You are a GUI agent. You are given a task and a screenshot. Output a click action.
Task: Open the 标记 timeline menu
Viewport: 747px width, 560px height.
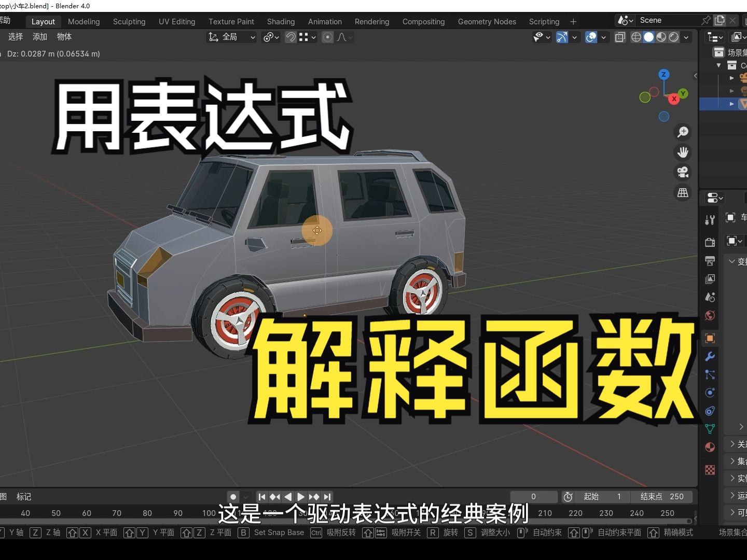pyautogui.click(x=24, y=497)
